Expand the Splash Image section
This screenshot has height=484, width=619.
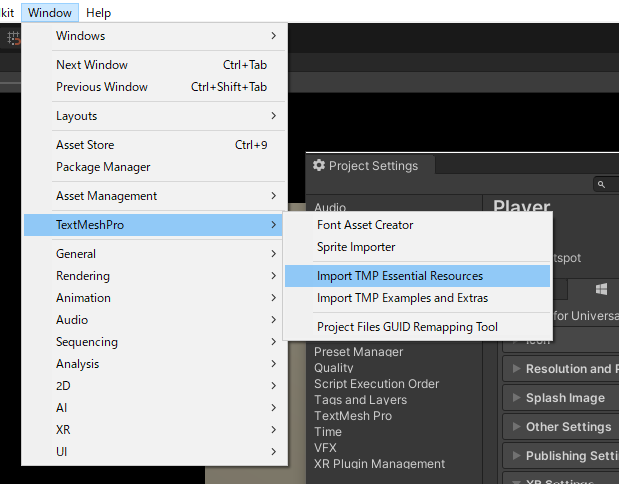561,398
